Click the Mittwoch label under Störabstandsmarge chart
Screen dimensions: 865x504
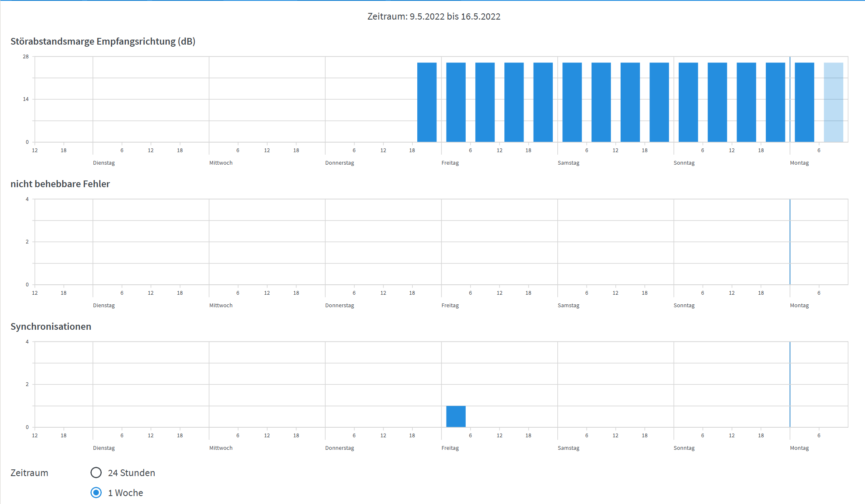(221, 163)
